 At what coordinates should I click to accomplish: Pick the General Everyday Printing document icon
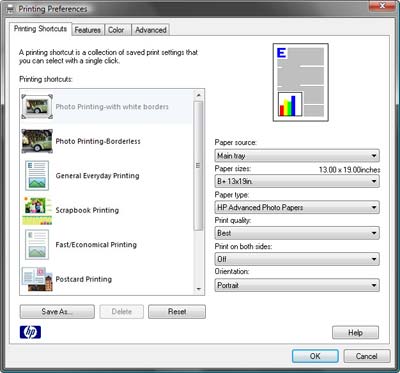pyautogui.click(x=37, y=176)
